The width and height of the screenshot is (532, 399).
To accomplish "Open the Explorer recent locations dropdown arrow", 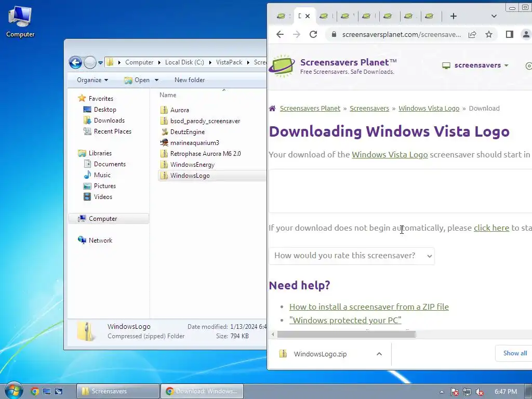I will [x=100, y=62].
